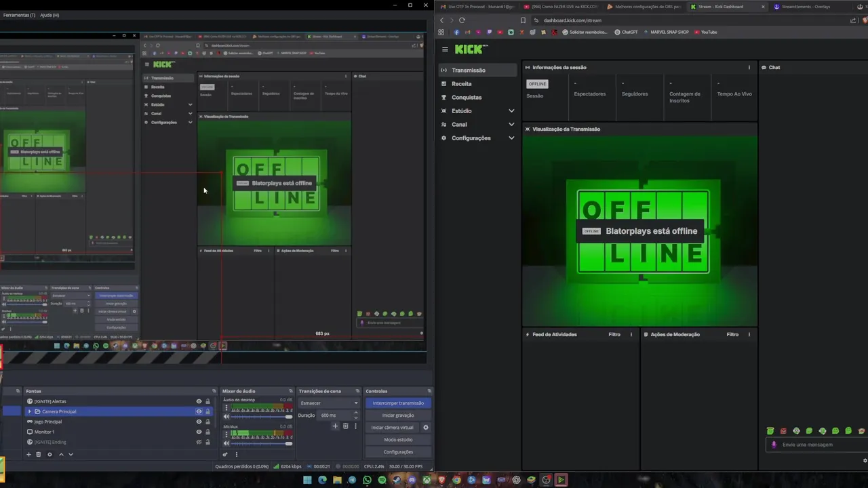
Task: Delete scene transition with trash icon
Action: [x=345, y=426]
